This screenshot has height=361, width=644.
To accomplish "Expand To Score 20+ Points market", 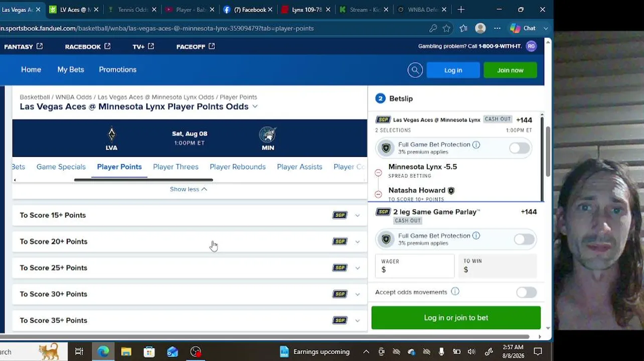I will 358,242.
